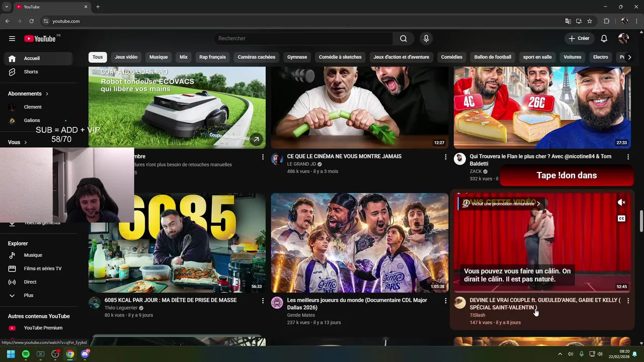Open Shorts in the sidebar
Image resolution: width=644 pixels, height=362 pixels.
point(38,72)
